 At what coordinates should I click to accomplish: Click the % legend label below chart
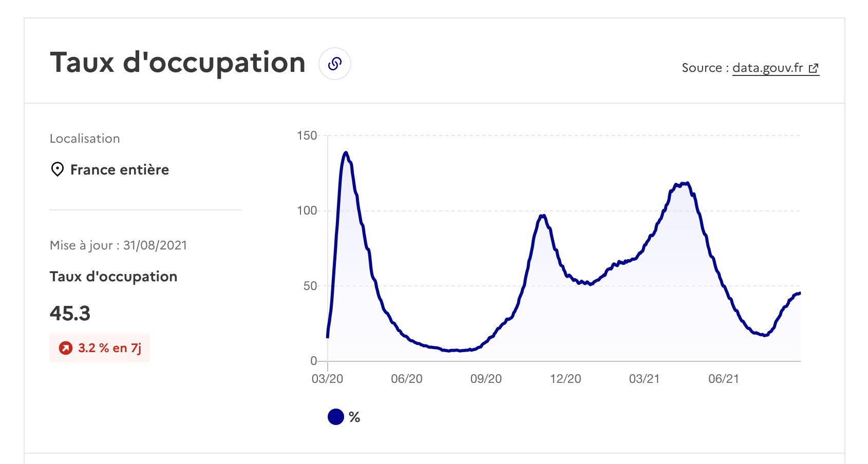point(354,417)
